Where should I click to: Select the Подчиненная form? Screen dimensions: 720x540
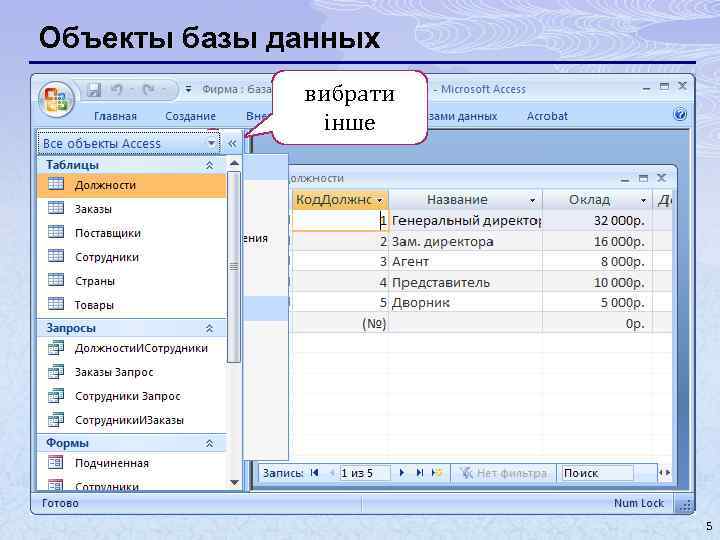click(x=132, y=463)
